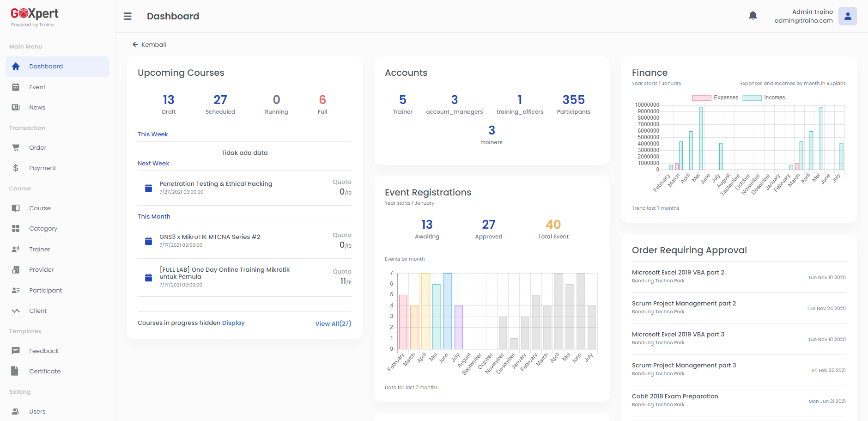Select Trainer from the Course menu section
The image size is (868, 421).
tap(39, 249)
